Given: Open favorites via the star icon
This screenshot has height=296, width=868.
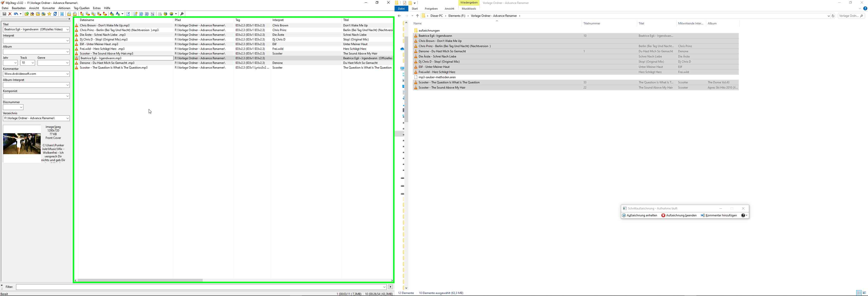Looking at the screenshot, I should coord(49,14).
